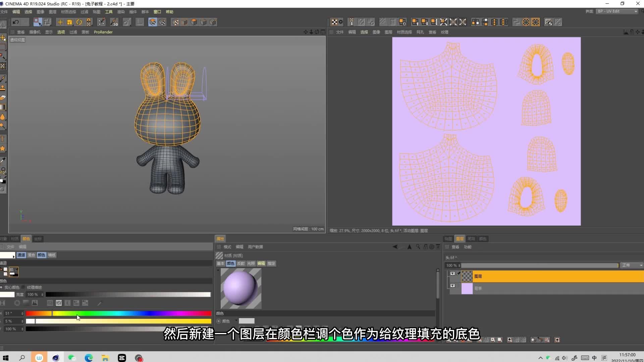This screenshot has width=644, height=362.
Task: Open the 3D paint brush icon
Action: [x=114, y=22]
